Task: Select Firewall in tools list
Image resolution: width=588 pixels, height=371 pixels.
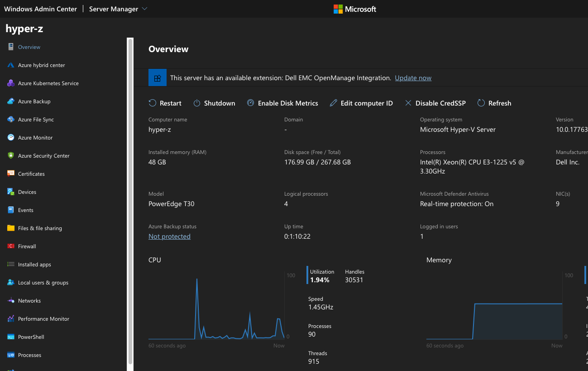Action: (27, 246)
